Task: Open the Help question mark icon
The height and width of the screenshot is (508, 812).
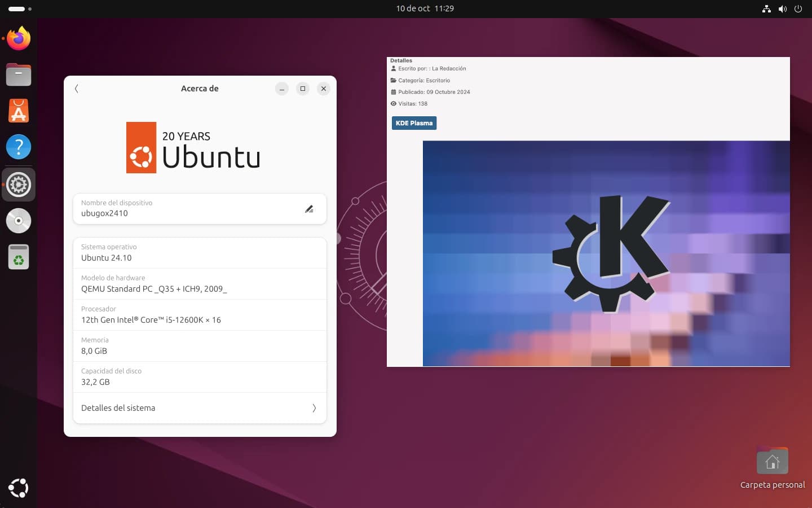Action: 19,147
